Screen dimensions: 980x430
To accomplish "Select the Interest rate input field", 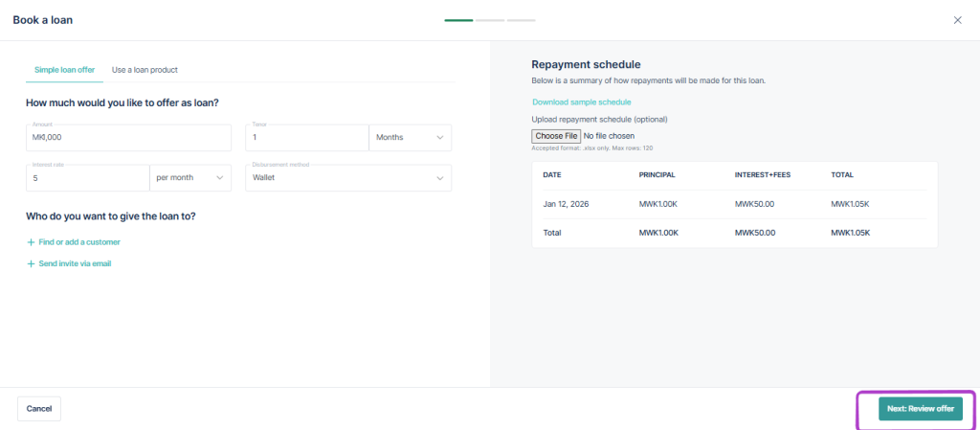I will coord(87,178).
